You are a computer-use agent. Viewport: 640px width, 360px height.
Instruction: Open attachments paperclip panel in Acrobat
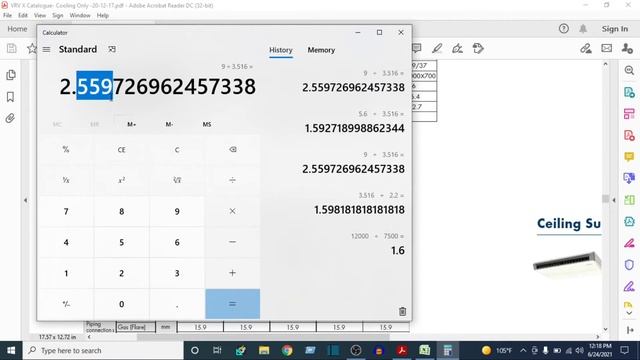click(11, 118)
